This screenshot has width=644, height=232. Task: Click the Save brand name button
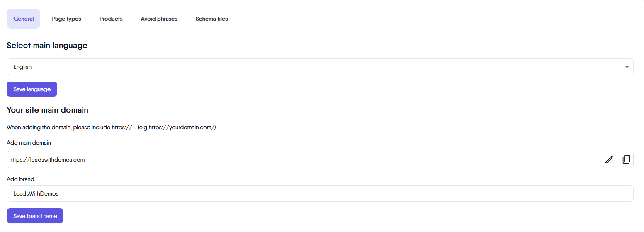tap(35, 216)
